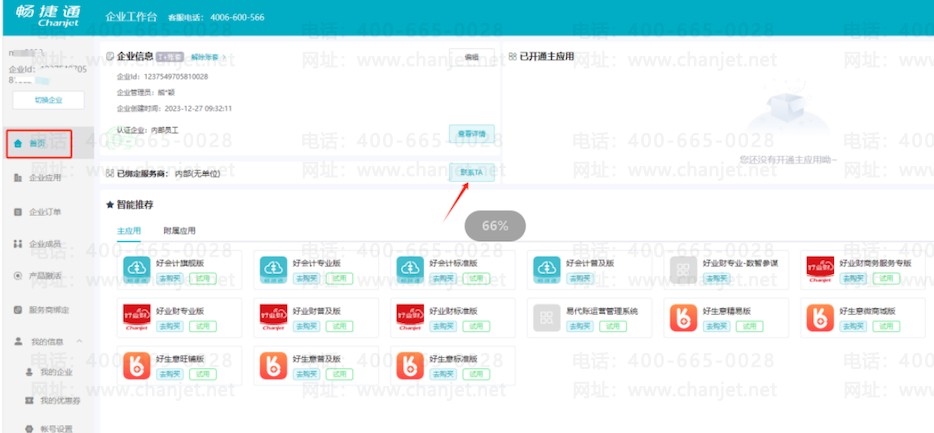Click 去购买 for 好生意精易版

pyautogui.click(x=717, y=326)
